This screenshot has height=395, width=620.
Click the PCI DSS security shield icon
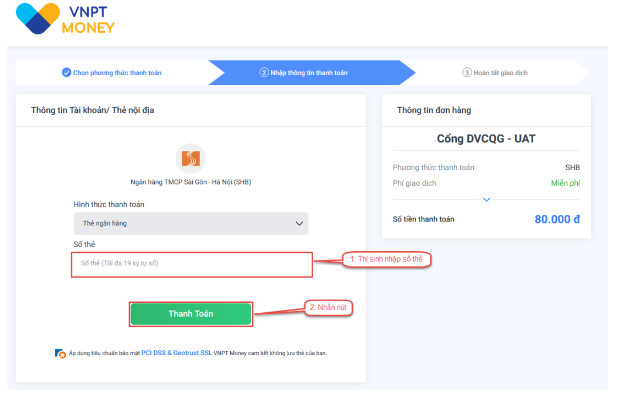[60, 353]
